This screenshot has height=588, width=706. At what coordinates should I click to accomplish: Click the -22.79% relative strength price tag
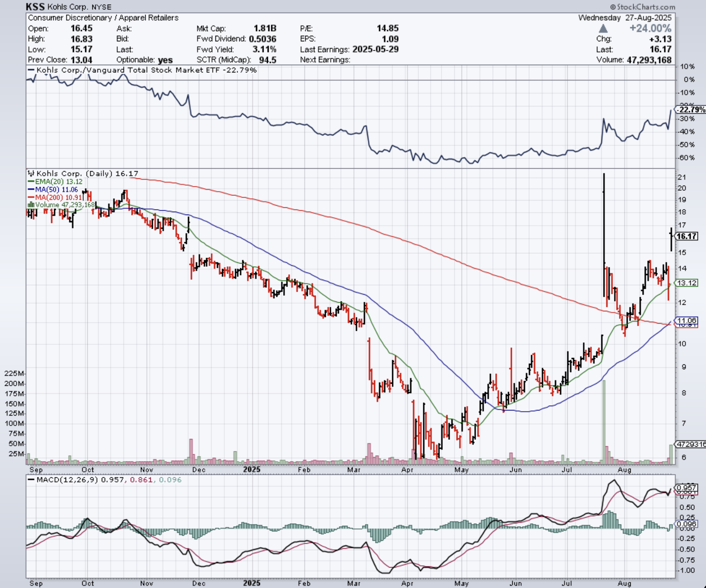click(691, 110)
